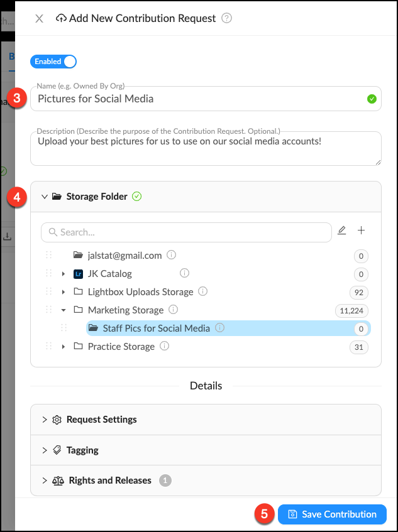The height and width of the screenshot is (532, 398).
Task: Click the Save Contribution button
Action: (332, 514)
